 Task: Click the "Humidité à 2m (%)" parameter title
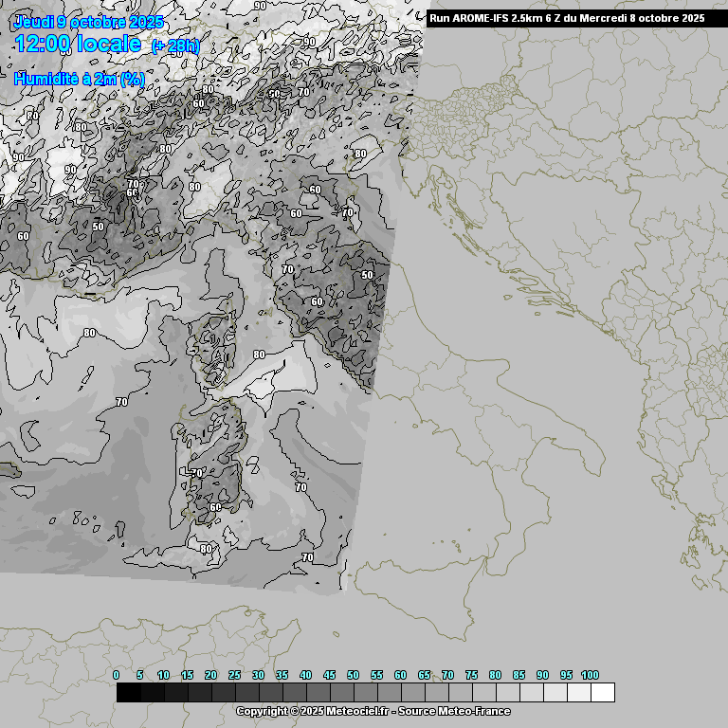pos(80,80)
